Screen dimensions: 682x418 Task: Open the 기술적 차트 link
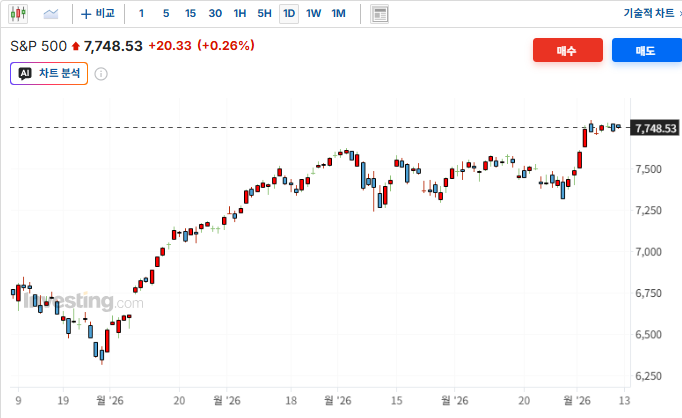click(x=649, y=13)
